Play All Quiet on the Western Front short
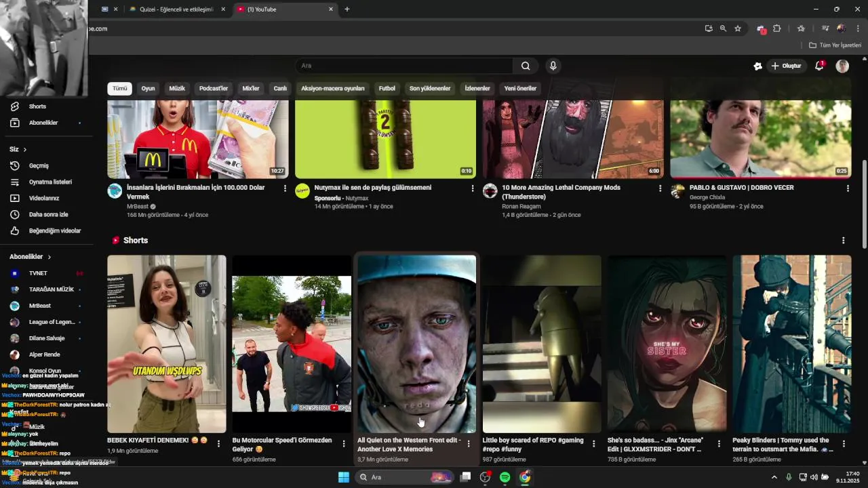 coord(417,344)
